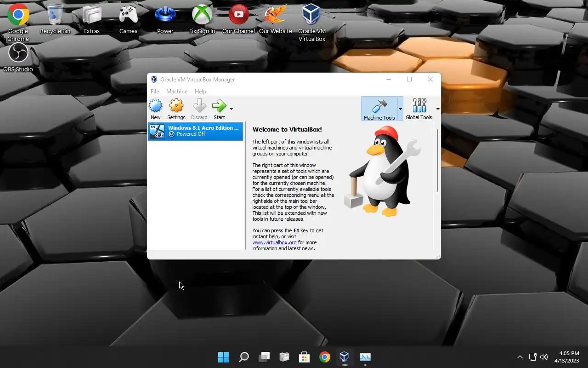The image size is (588, 368).
Task: Open OBS Studio desktop icon
Action: click(18, 58)
